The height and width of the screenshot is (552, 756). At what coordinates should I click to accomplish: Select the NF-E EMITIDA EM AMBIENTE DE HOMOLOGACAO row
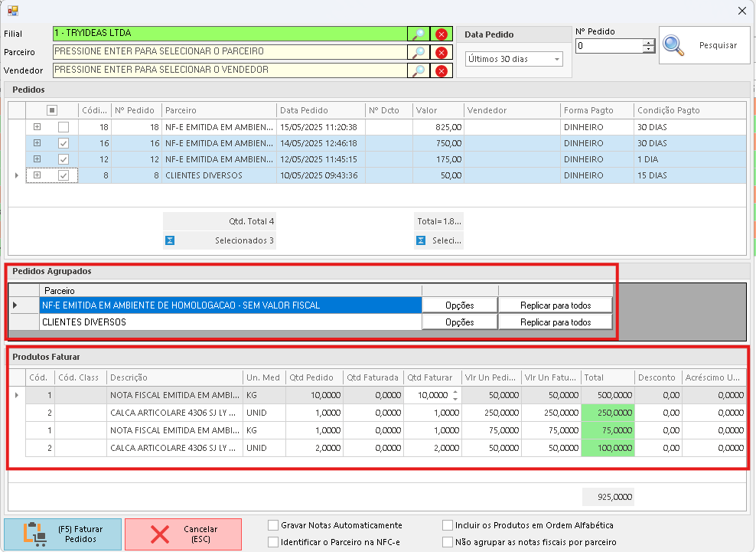tap(230, 305)
